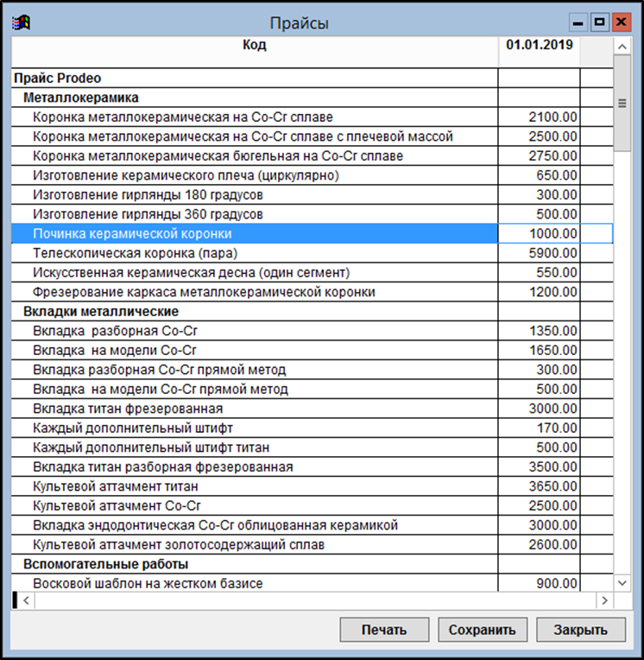The height and width of the screenshot is (660, 644).
Task: Select the Вкладки металлические group row
Action: click(x=101, y=311)
